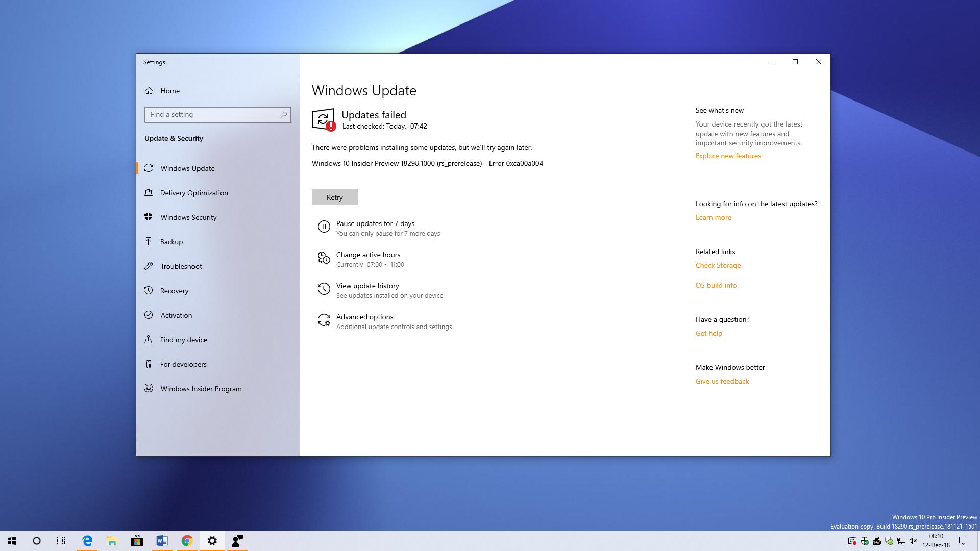Select Backup in the sidebar
The image size is (980, 551).
coord(218,242)
